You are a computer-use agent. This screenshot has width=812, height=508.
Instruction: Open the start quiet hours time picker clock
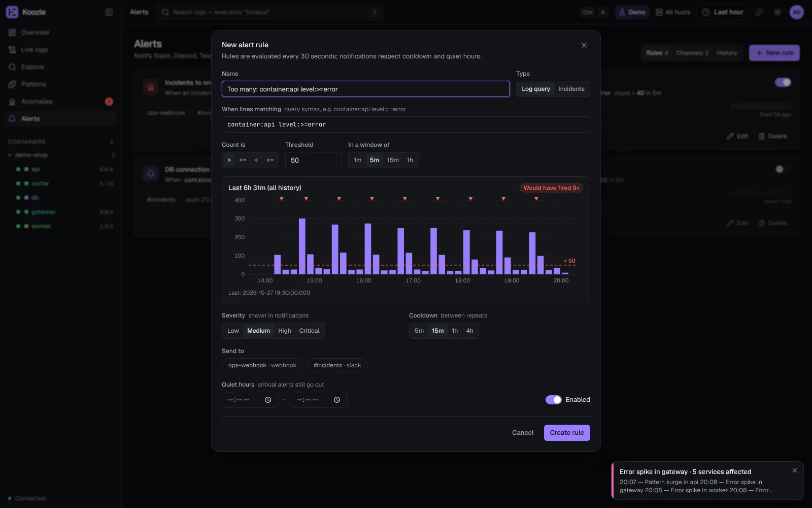pyautogui.click(x=268, y=400)
